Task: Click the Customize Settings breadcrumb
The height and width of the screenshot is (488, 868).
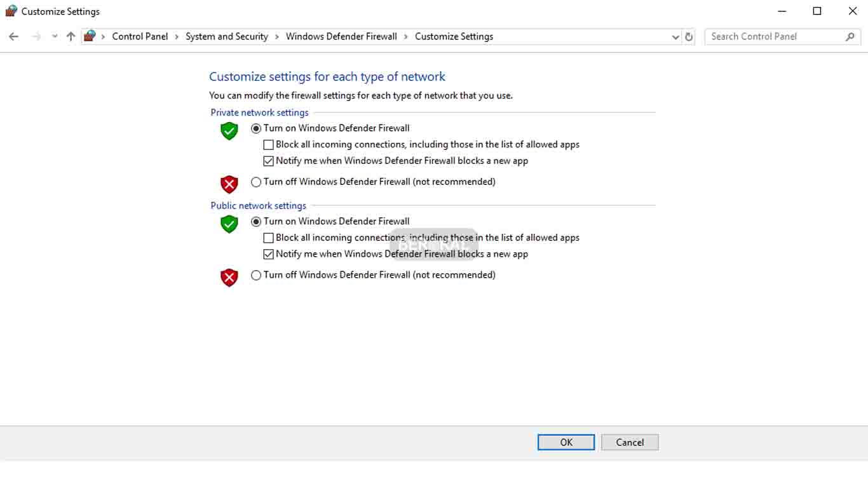Action: tap(454, 36)
